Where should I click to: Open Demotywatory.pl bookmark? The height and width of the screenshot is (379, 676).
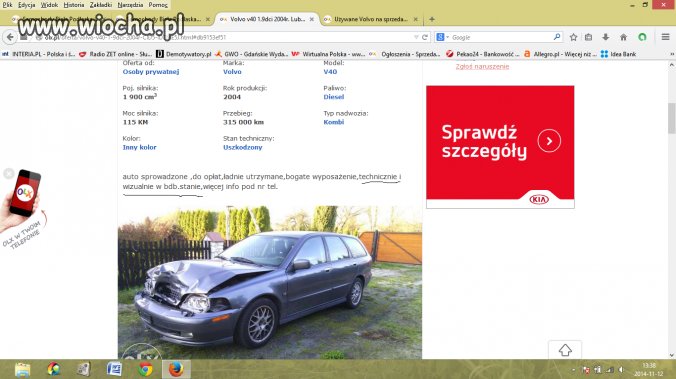pos(184,54)
